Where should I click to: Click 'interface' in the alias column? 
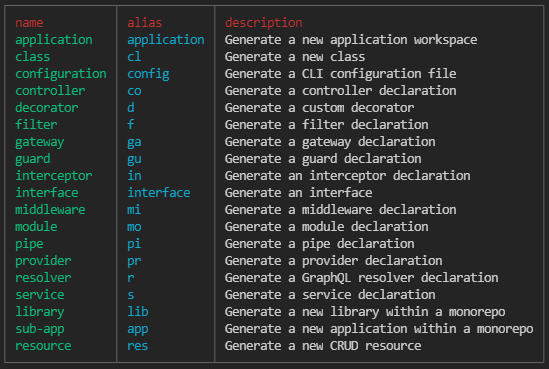point(159,193)
